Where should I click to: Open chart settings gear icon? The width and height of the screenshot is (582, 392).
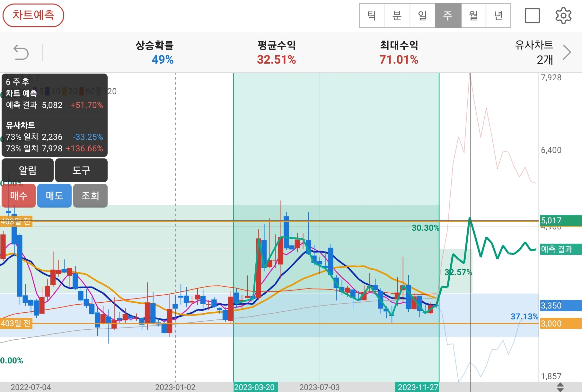(563, 15)
